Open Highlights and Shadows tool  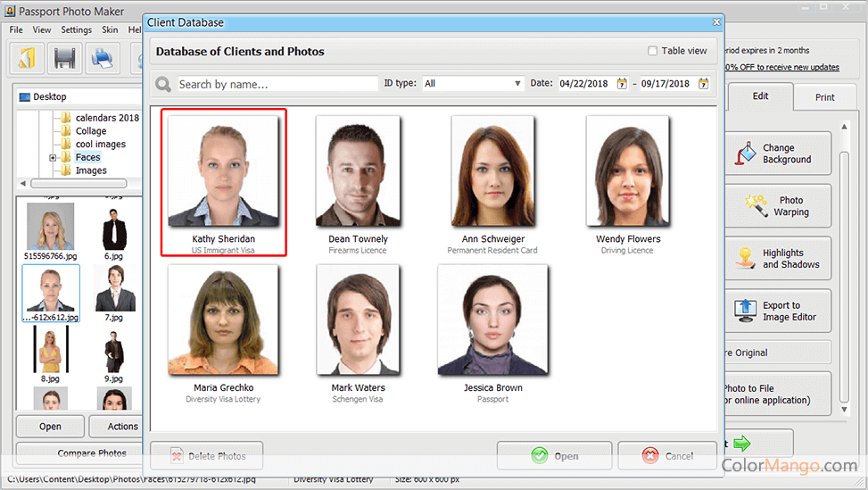coord(776,259)
